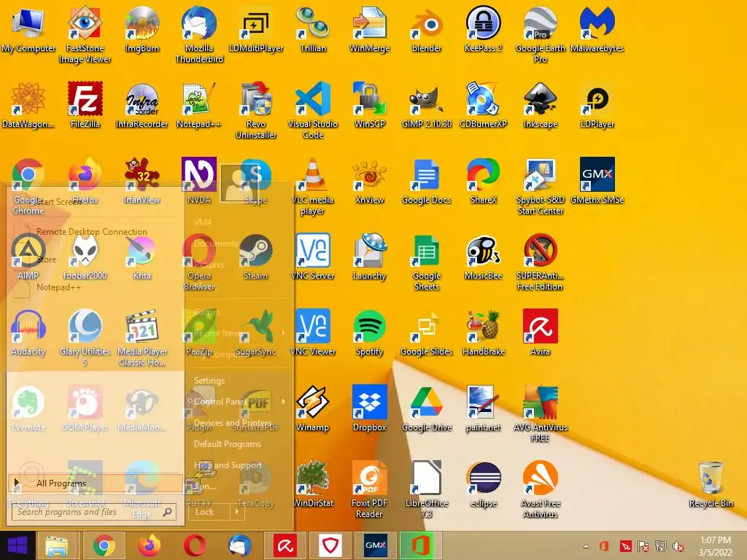The image size is (747, 560).
Task: Open Foxit PDF Reader shortcut
Action: pos(369,489)
